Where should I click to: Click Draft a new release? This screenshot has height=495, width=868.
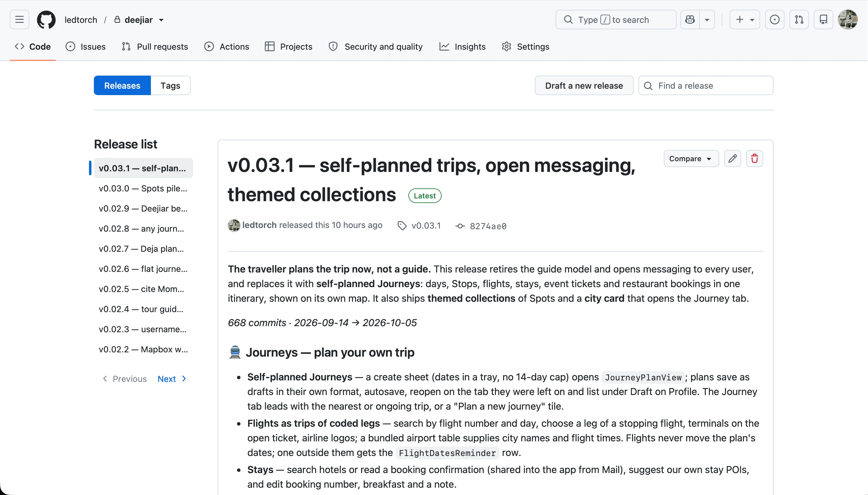pos(584,85)
